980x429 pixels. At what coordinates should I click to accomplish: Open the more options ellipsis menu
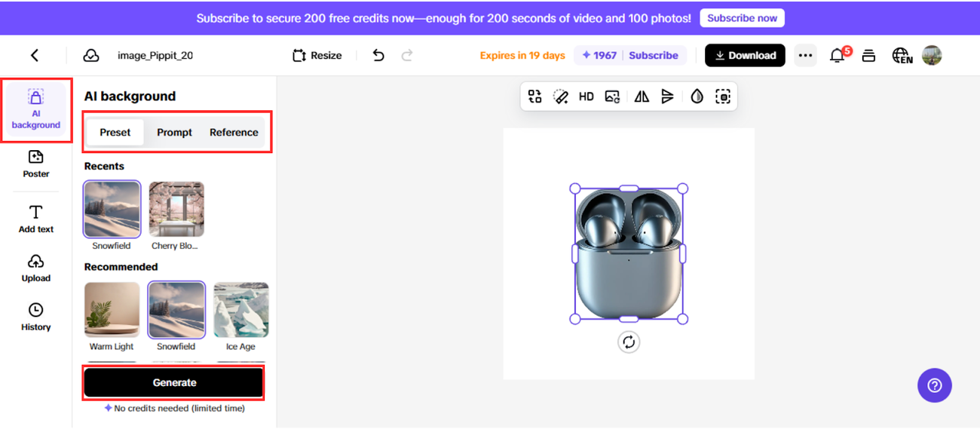click(x=805, y=55)
